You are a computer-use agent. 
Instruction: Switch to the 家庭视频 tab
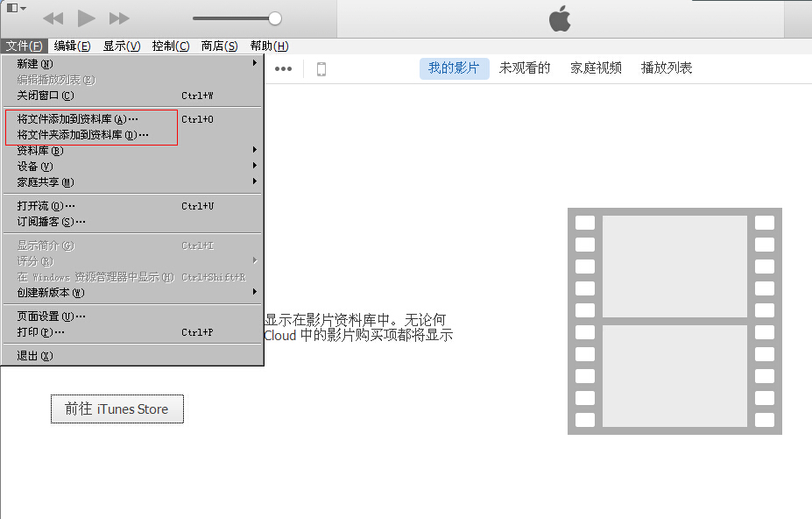tap(596, 67)
